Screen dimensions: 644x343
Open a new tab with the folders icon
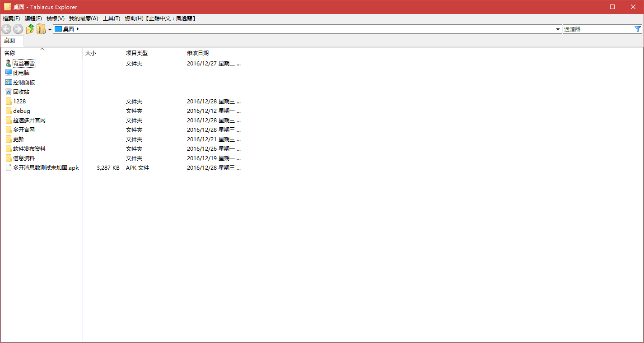pos(41,28)
